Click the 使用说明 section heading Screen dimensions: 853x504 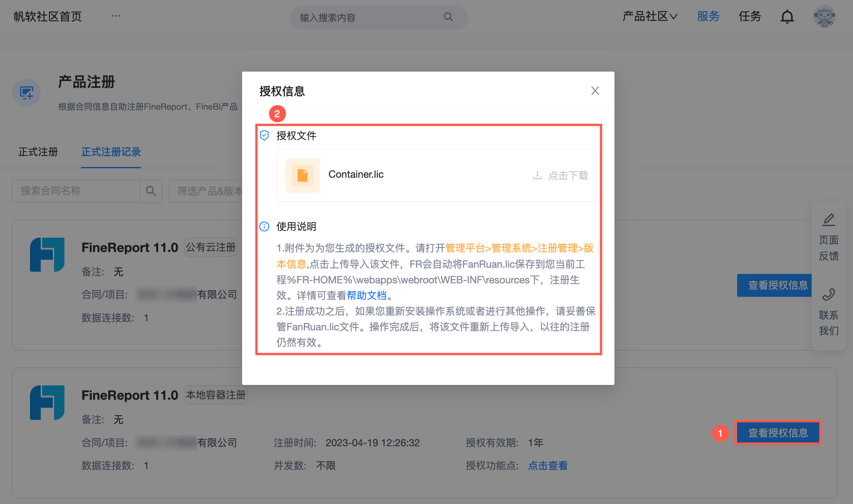(296, 226)
